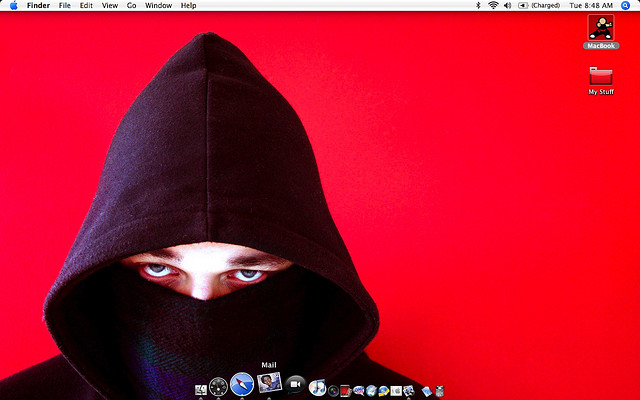Click the Tue 8:48 AM clock
This screenshot has width=640, height=400.
pyautogui.click(x=590, y=6)
